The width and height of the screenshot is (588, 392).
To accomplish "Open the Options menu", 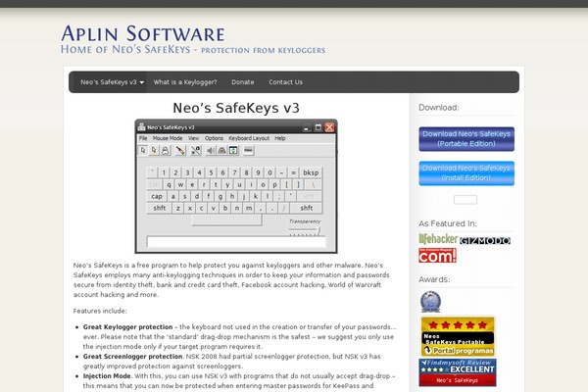I will coord(214,138).
